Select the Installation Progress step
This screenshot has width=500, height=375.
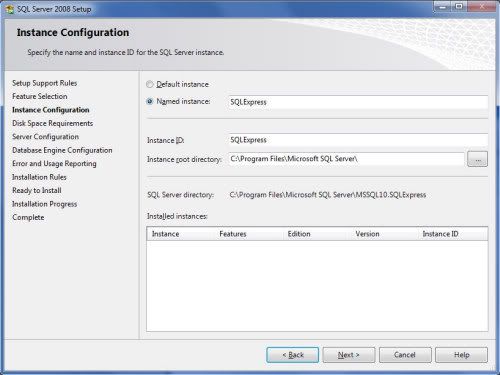pos(45,204)
